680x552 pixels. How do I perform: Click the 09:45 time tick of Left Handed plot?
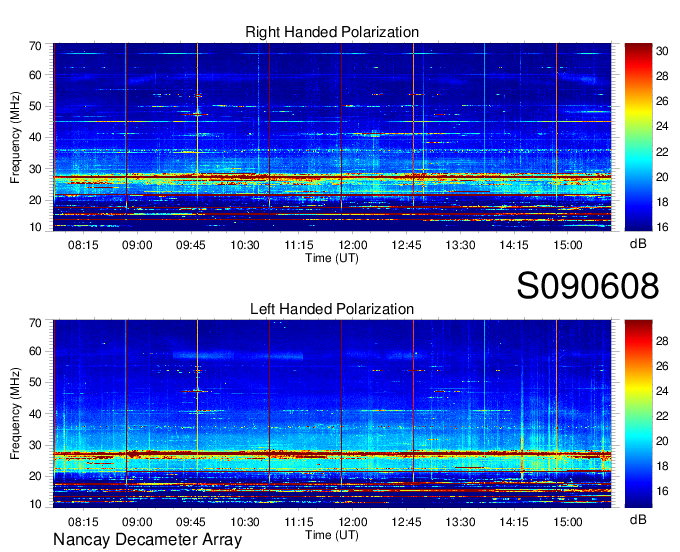(191, 522)
